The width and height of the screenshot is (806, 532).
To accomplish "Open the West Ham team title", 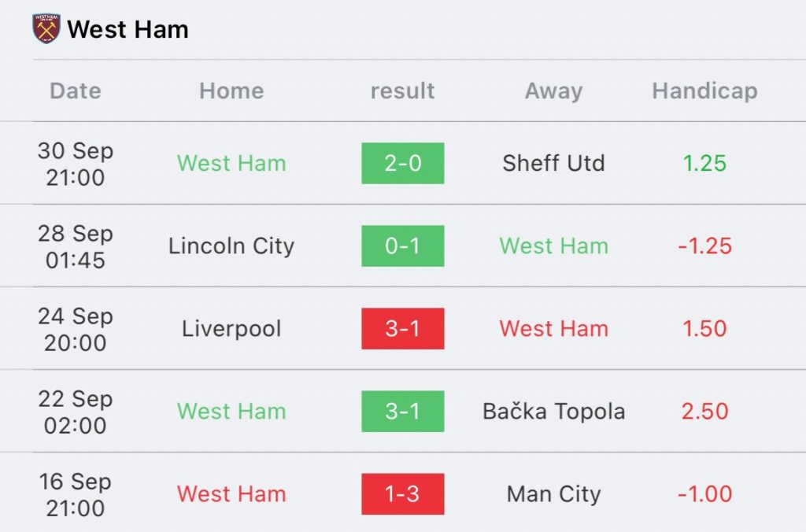I will pyautogui.click(x=128, y=29).
